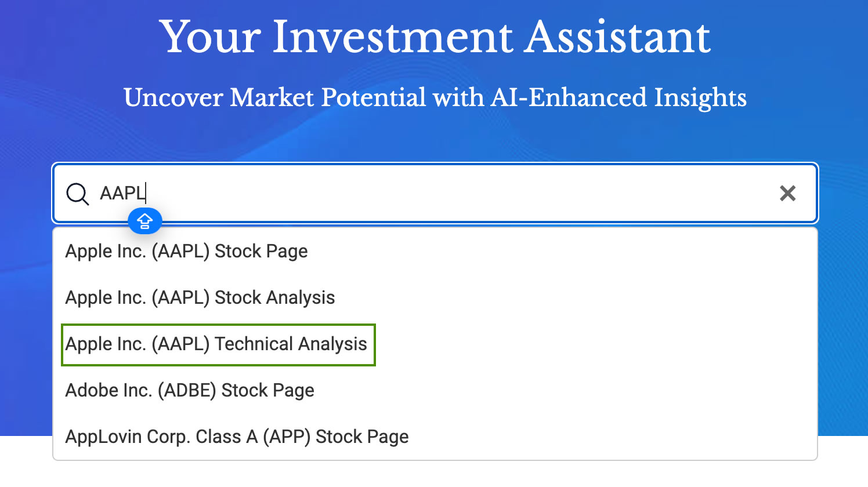Open the Apple Stock Analysis result link
The height and width of the screenshot is (487, 868).
click(x=200, y=298)
